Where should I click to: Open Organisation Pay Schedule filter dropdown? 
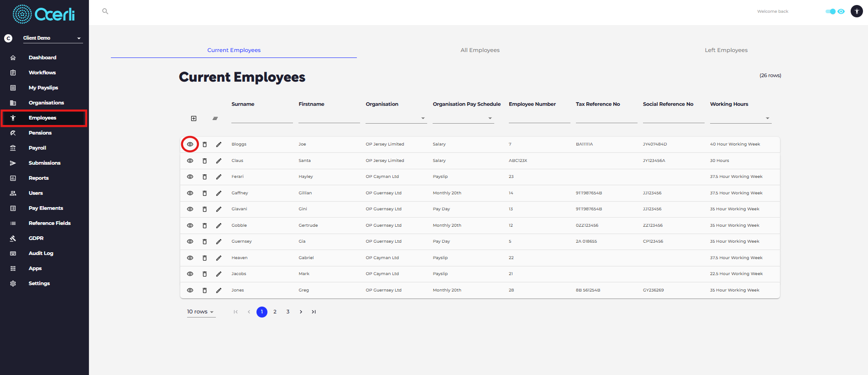click(x=463, y=118)
